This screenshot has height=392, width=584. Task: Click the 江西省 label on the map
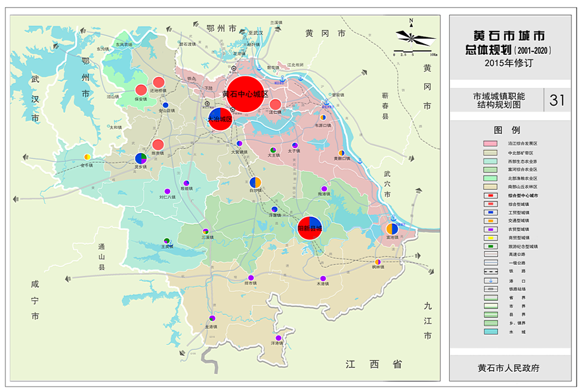pos(373,364)
